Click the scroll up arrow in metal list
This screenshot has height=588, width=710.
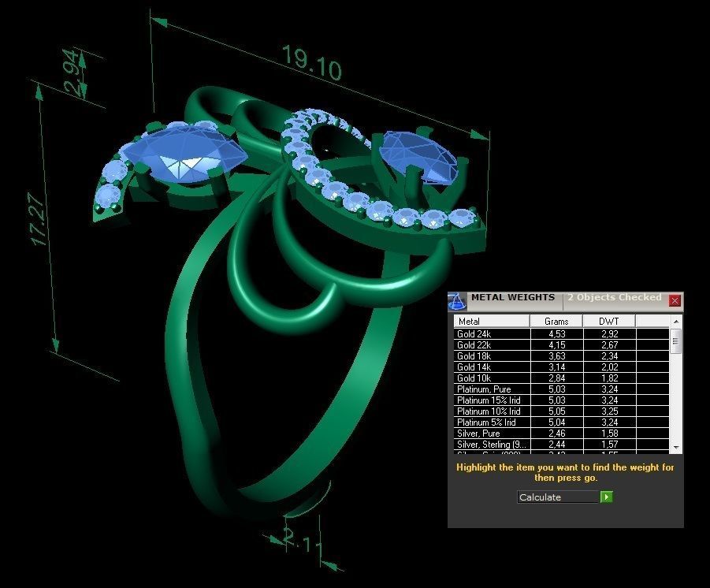[676, 321]
